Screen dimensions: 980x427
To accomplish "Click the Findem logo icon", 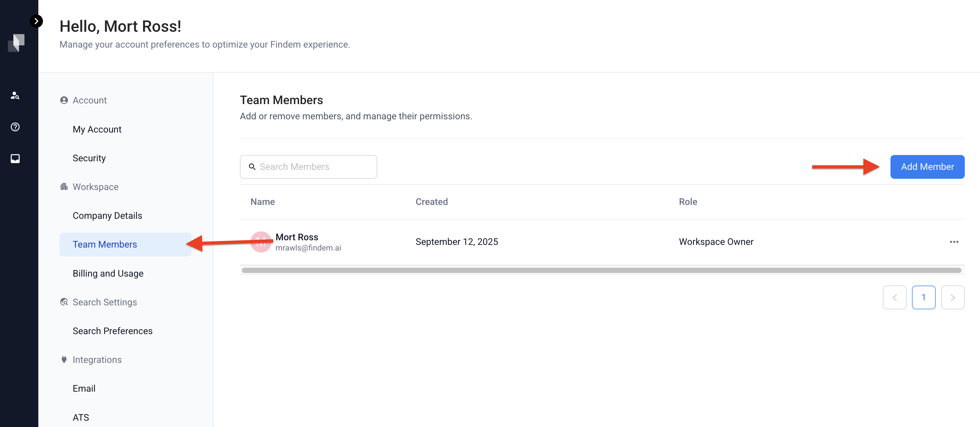I will point(16,43).
